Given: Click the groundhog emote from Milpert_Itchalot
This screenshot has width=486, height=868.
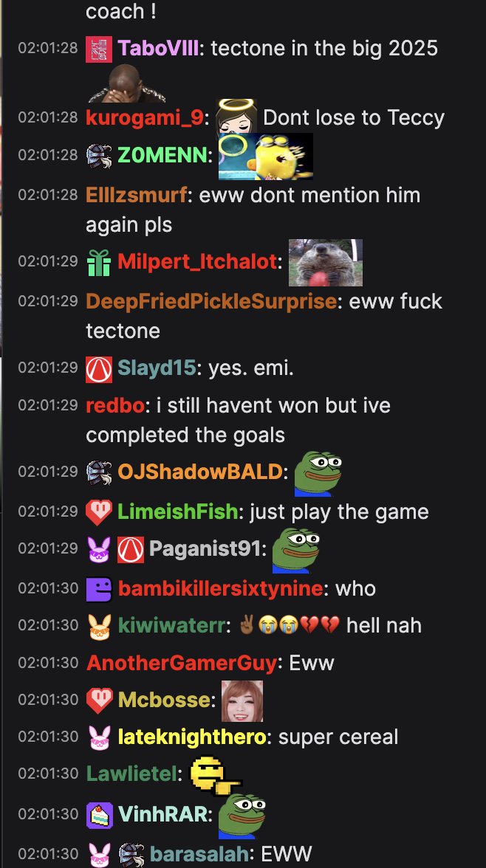Looking at the screenshot, I should [326, 263].
